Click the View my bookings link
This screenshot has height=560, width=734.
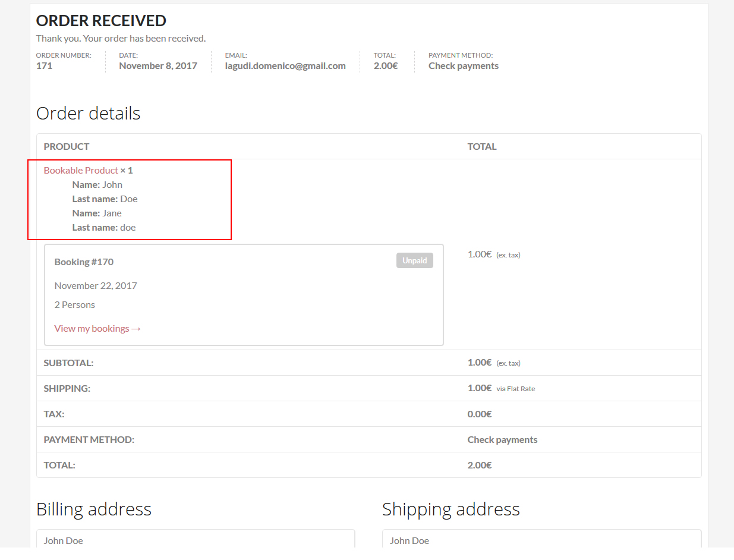click(92, 329)
